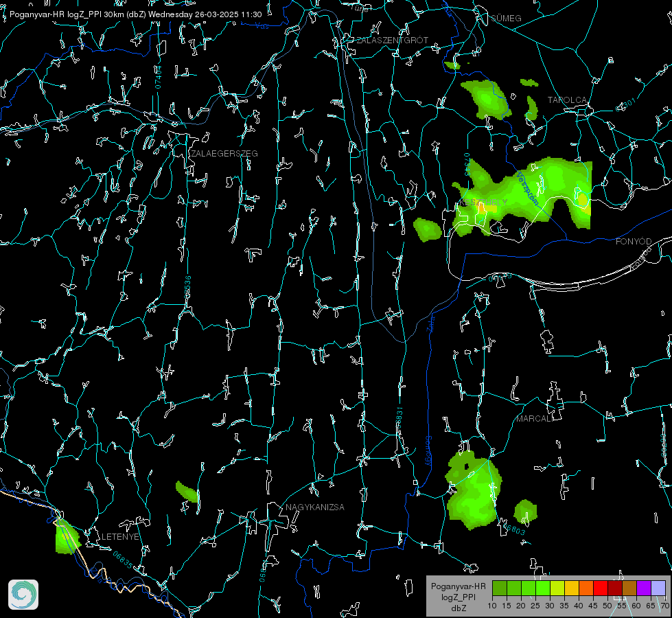Click the 07404 road number label

[158, 78]
